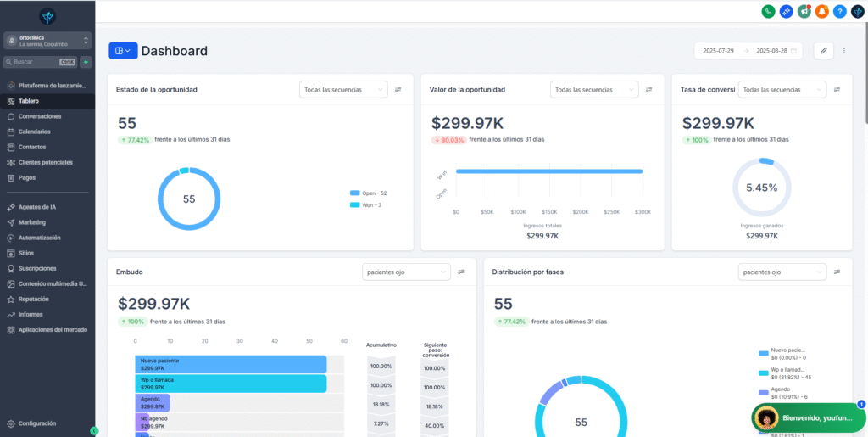Collapse the sidebar using the green arrow toggle

(94, 431)
